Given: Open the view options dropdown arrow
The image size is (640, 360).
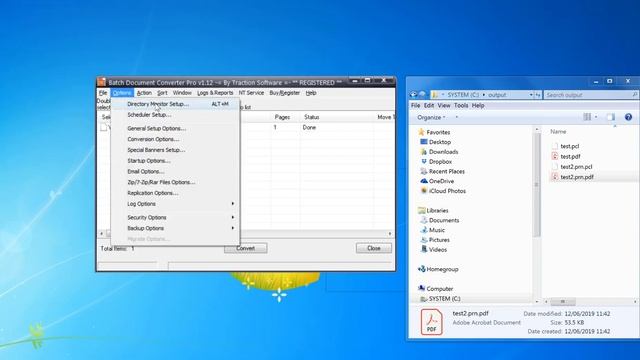Looking at the screenshot, I should coord(596,117).
